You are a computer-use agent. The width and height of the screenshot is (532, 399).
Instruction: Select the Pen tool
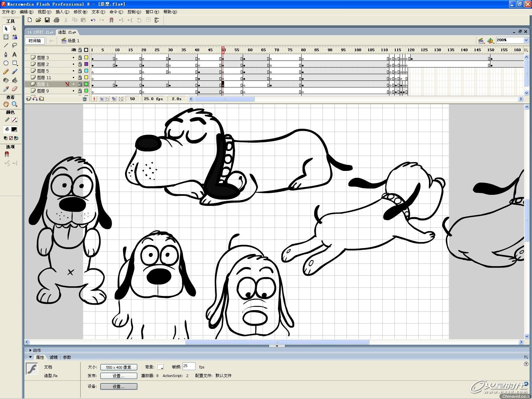point(6,54)
